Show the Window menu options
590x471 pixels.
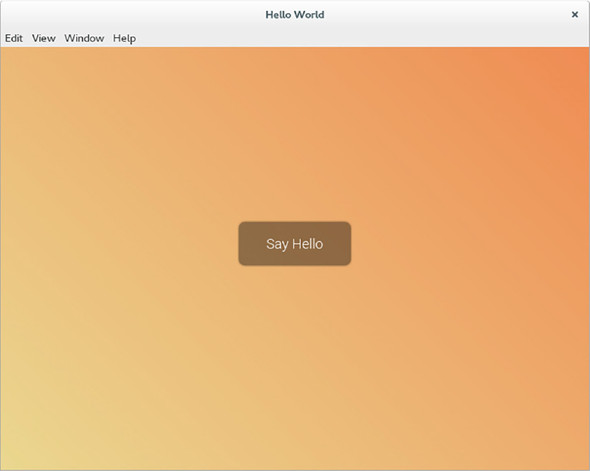click(84, 38)
